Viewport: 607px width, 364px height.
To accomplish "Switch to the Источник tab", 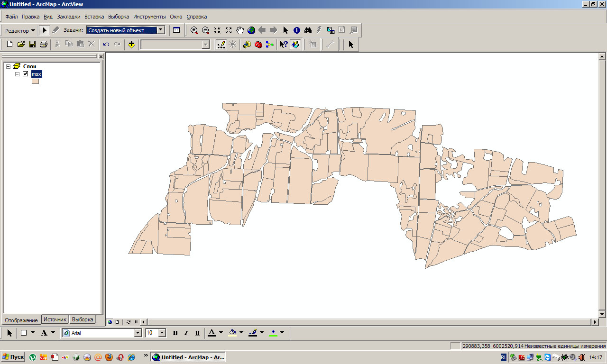I will (55, 319).
